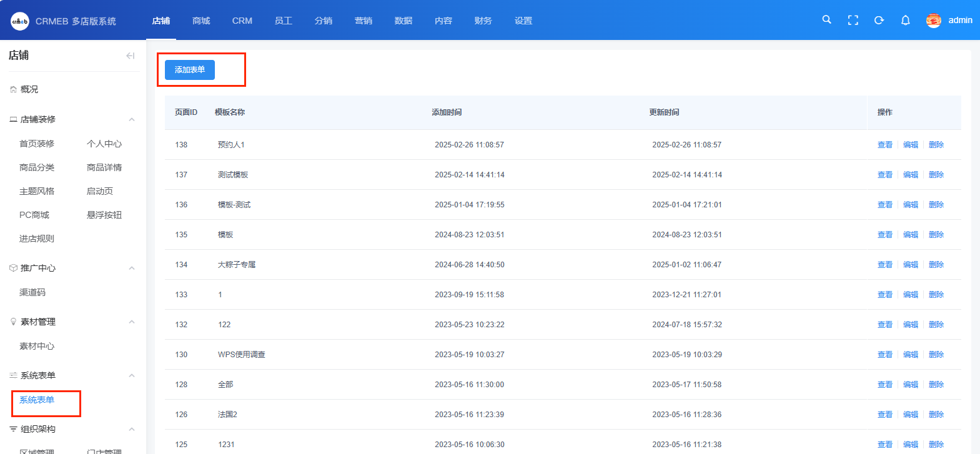Open the search icon in header
Viewport: 980px width, 454px height.
[826, 20]
